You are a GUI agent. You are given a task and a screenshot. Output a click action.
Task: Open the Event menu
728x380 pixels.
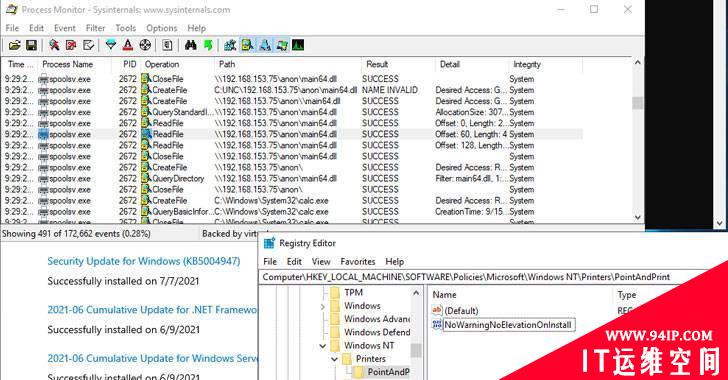coord(65,28)
